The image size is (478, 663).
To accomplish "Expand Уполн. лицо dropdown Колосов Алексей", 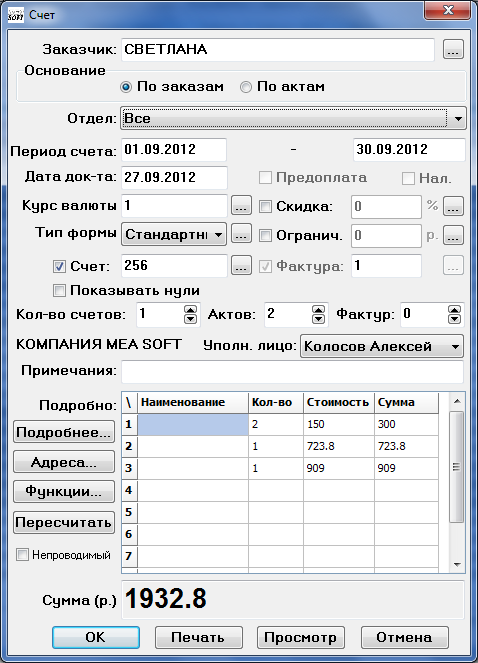I will pyautogui.click(x=382, y=346).
